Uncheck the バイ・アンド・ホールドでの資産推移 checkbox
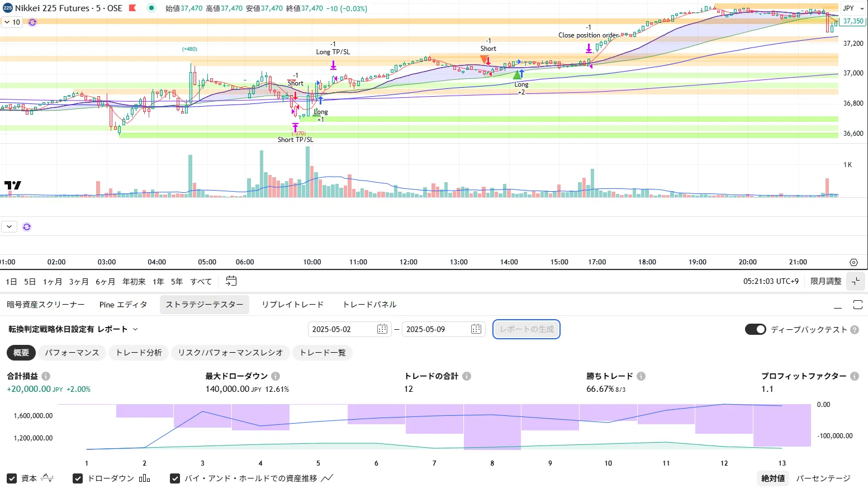This screenshot has height=493, width=868. click(175, 478)
